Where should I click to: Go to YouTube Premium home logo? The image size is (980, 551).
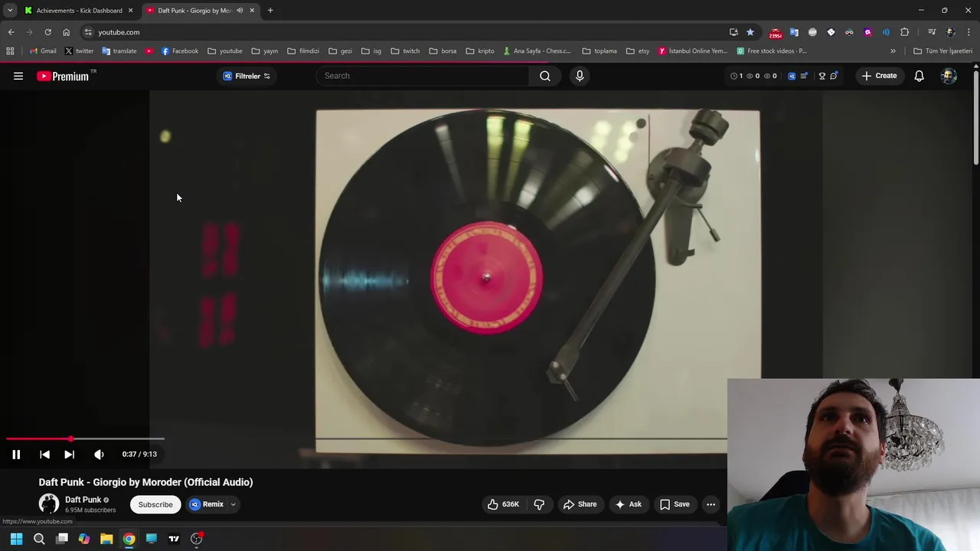click(x=63, y=76)
